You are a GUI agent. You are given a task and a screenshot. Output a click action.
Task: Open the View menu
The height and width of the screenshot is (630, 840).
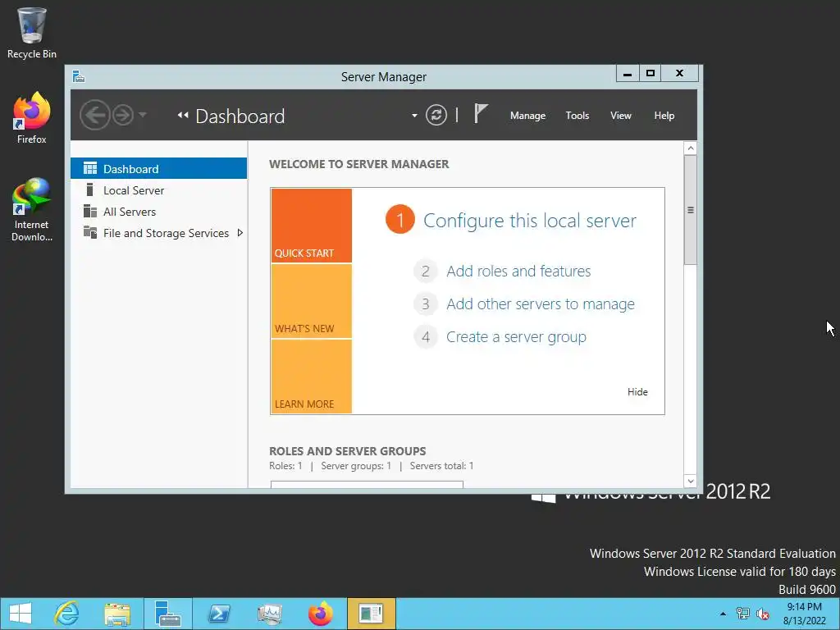click(x=620, y=116)
